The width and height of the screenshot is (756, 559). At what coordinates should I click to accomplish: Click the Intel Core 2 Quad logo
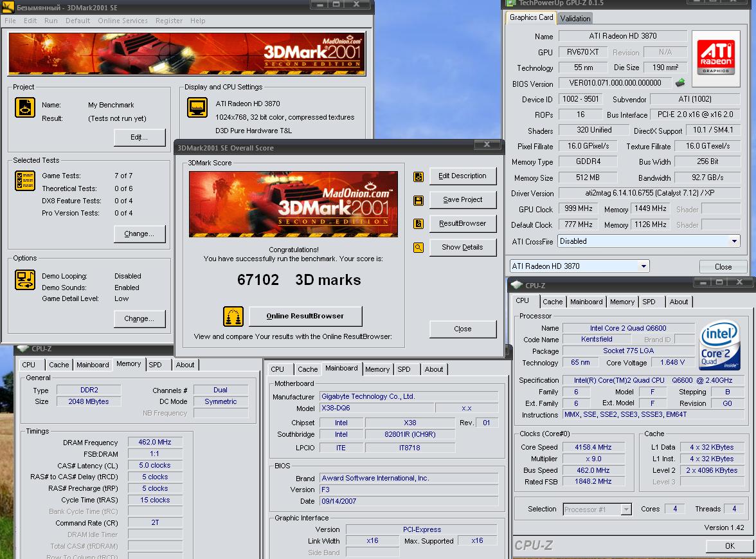click(720, 345)
